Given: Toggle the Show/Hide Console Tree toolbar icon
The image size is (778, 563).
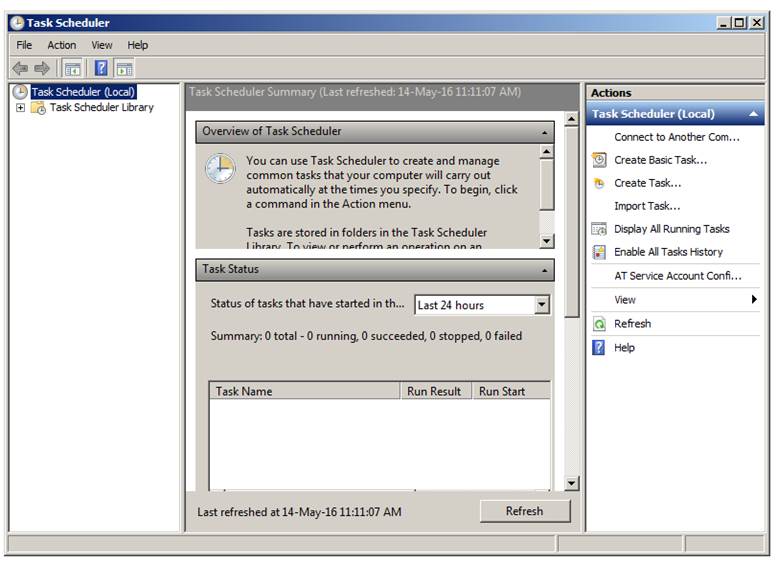Looking at the screenshot, I should (72, 69).
